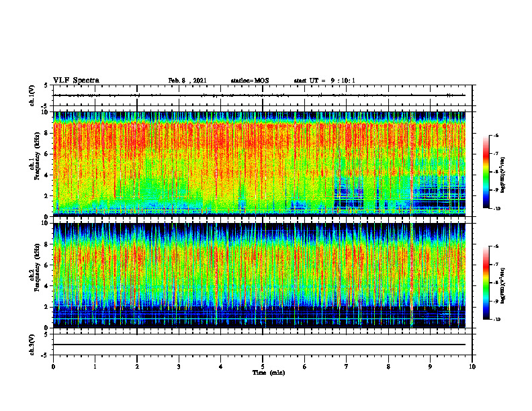
Task: Click the "10" label ending the time axis
Action: 472,367
